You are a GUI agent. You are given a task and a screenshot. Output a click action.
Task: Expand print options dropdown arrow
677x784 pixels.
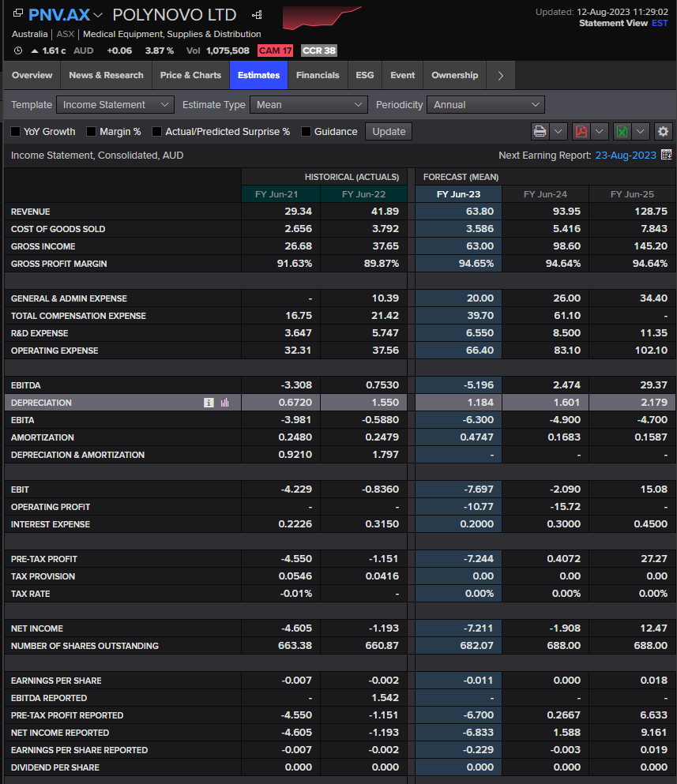558,132
